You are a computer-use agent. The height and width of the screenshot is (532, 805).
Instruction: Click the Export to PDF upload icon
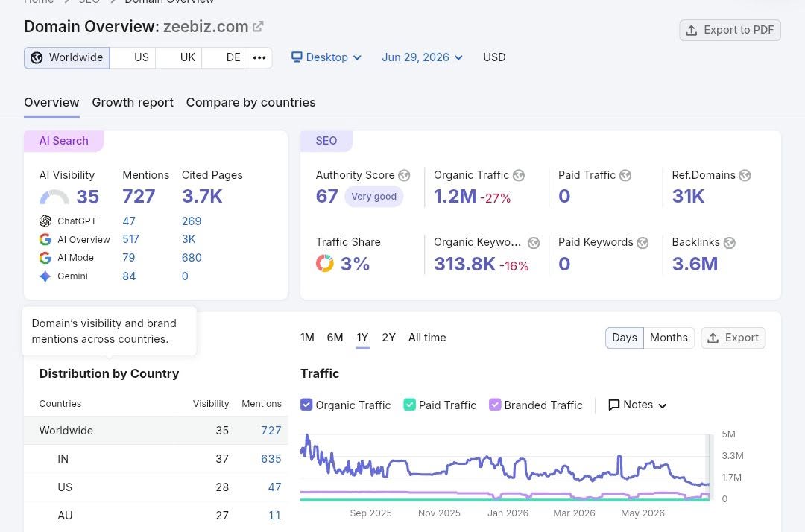click(692, 31)
